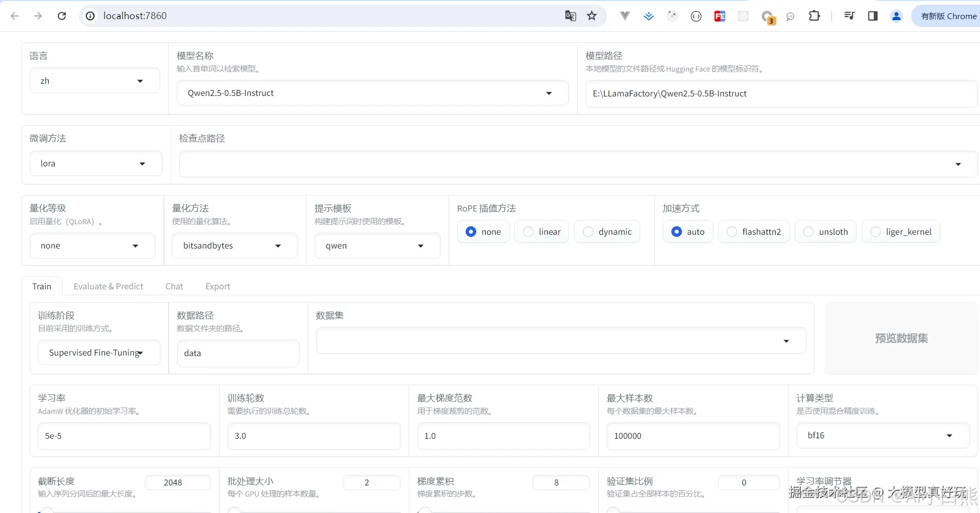The image size is (980, 513).
Task: Click 梯度累积 number box 8
Action: (x=561, y=482)
